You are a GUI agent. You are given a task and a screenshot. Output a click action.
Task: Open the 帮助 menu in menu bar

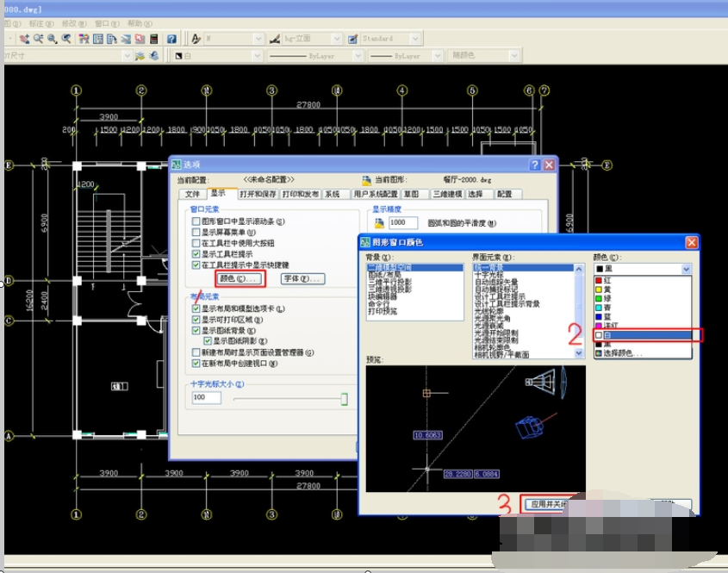(140, 23)
